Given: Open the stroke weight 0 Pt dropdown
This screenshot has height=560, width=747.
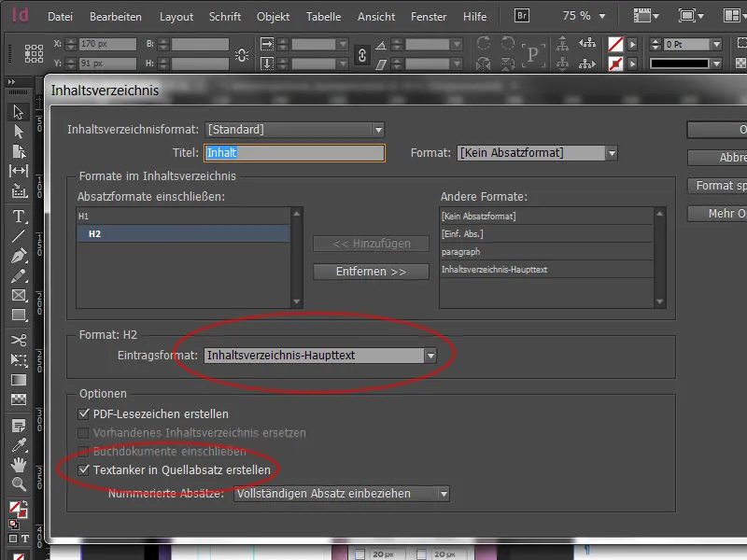Looking at the screenshot, I should [716, 44].
